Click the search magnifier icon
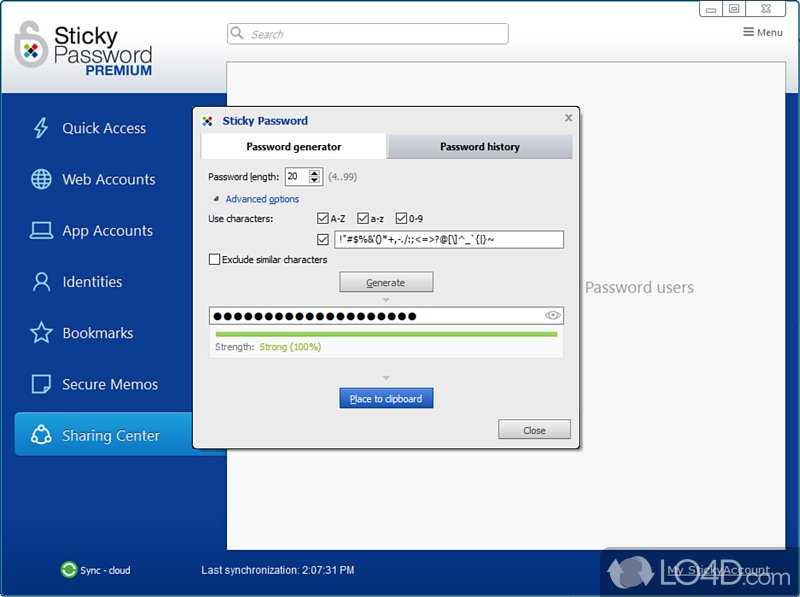Viewport: 800px width, 597px height. (236, 33)
